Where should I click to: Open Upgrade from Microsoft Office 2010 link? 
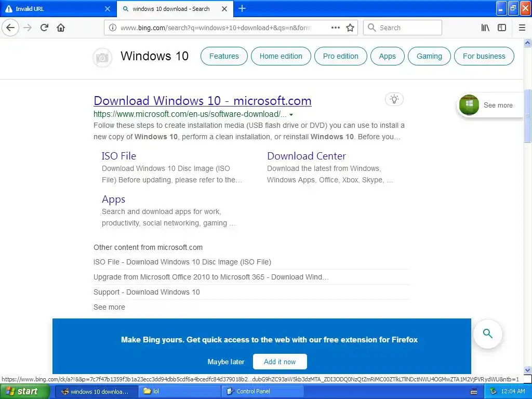(x=211, y=277)
